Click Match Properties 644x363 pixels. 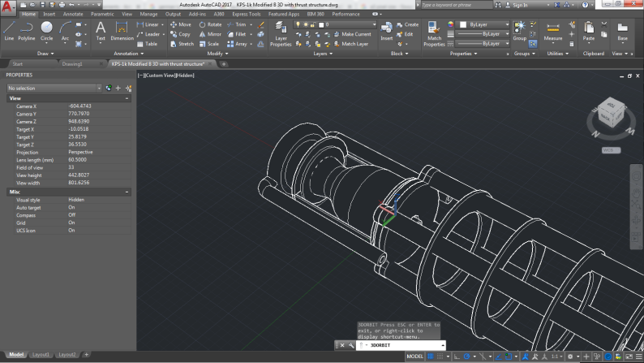[x=434, y=34]
